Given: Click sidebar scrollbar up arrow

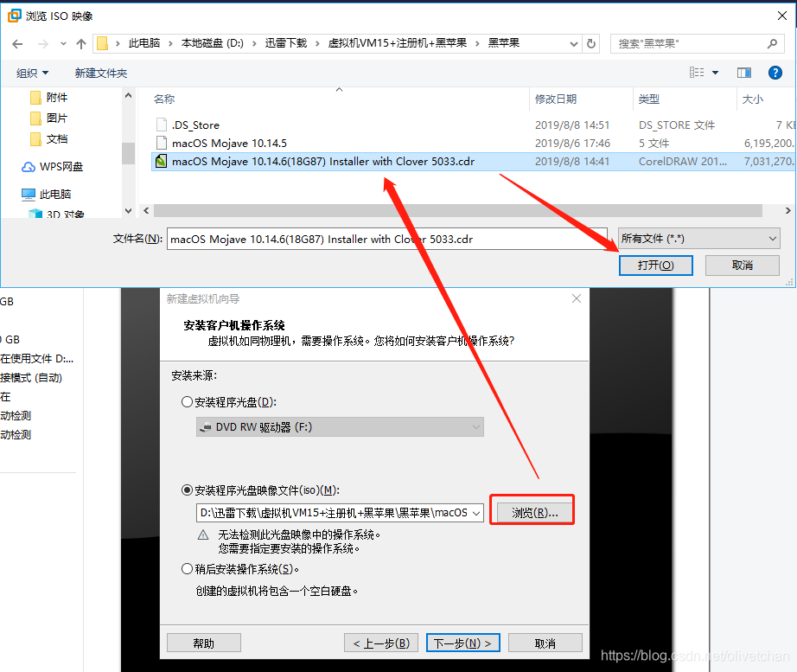Looking at the screenshot, I should 128,95.
